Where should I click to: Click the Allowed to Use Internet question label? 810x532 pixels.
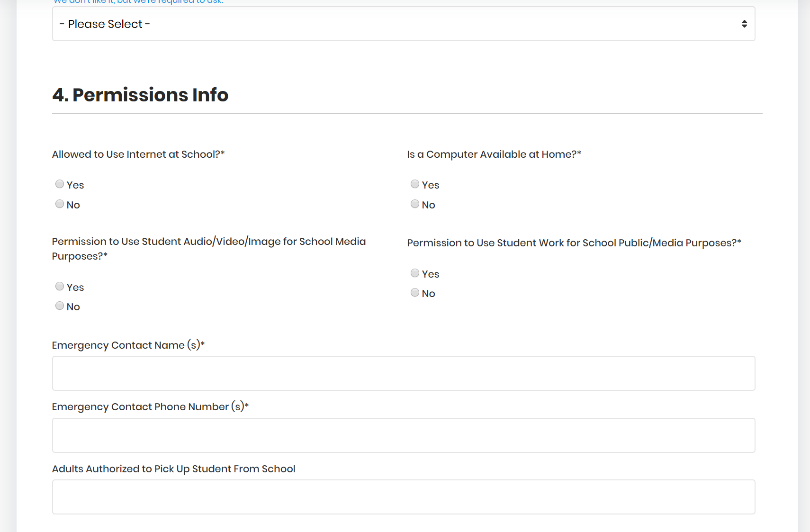(x=138, y=154)
